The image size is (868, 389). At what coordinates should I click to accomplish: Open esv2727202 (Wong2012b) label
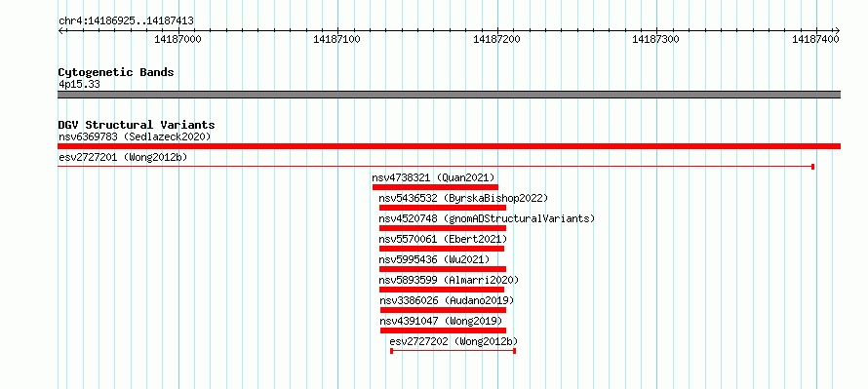click(x=454, y=341)
